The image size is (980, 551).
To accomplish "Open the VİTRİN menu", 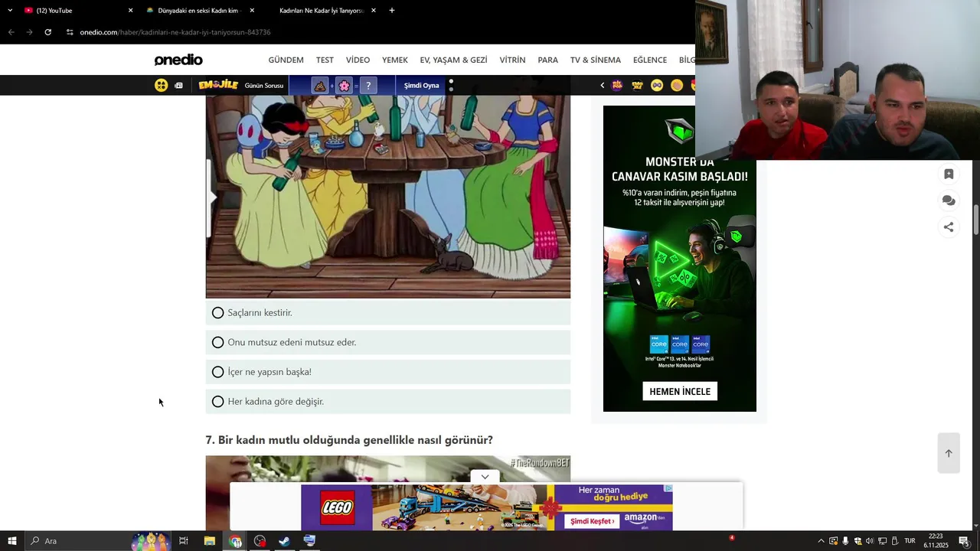I will [x=512, y=60].
